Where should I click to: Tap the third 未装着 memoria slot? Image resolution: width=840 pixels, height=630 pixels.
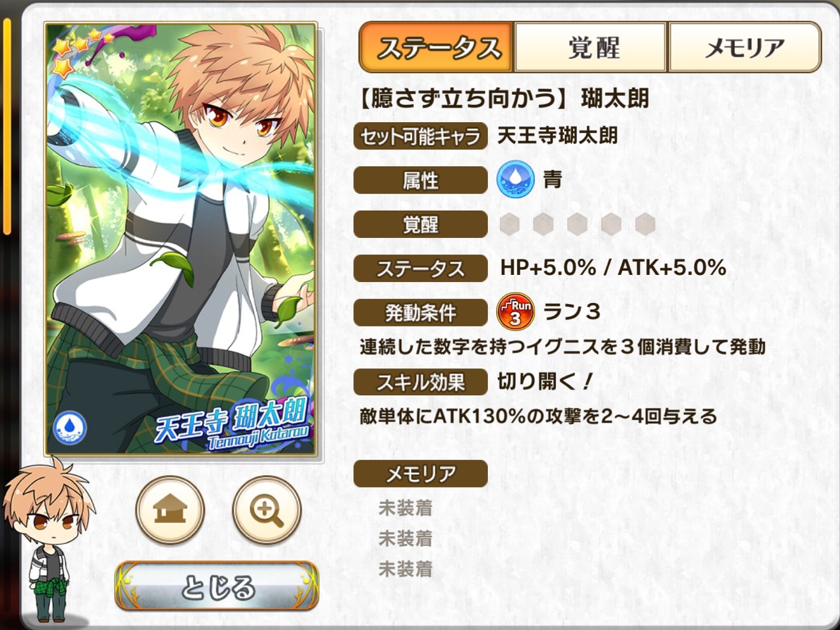pyautogui.click(x=406, y=568)
